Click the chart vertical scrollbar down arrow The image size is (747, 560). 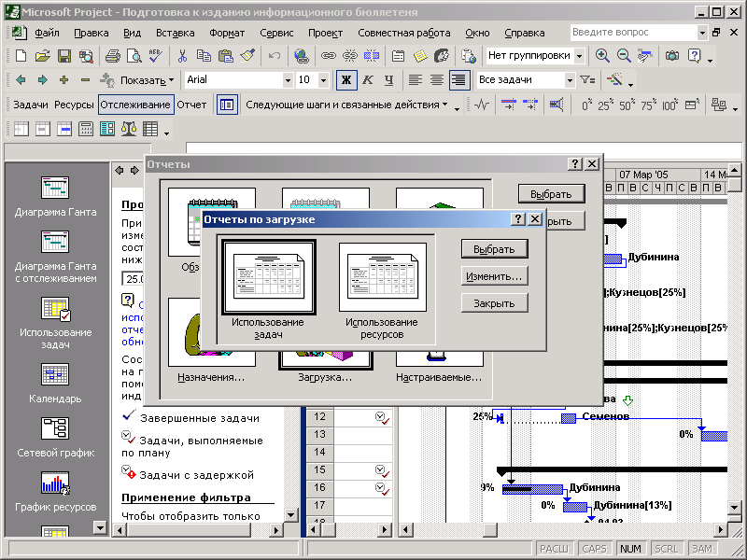point(734,508)
